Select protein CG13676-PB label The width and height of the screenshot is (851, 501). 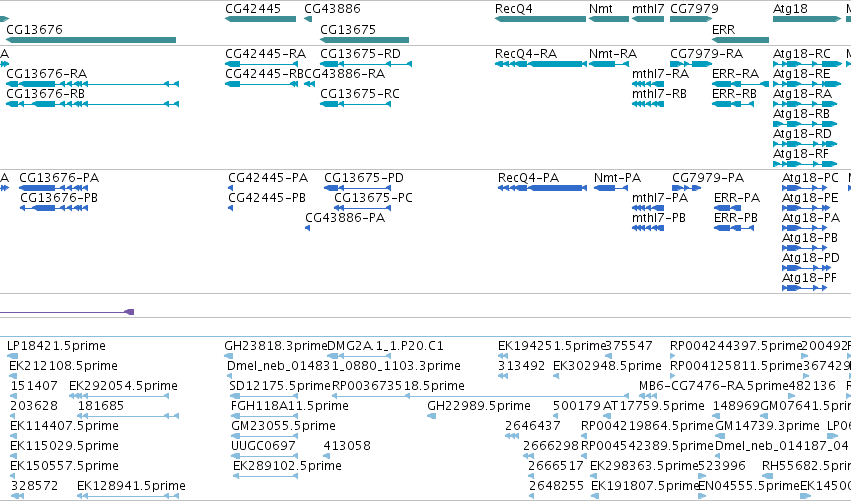(59, 198)
